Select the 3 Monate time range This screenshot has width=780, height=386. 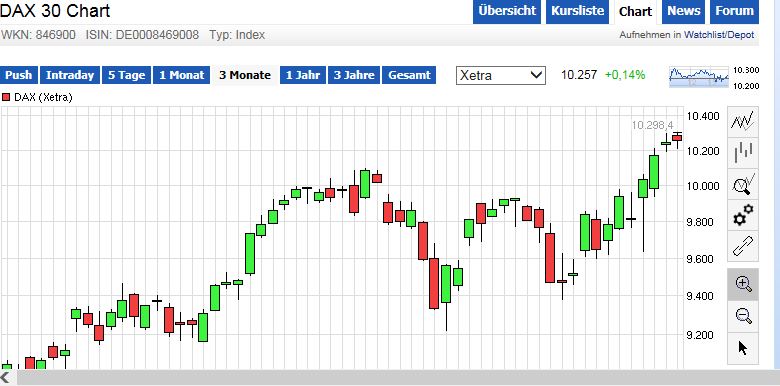tap(245, 75)
